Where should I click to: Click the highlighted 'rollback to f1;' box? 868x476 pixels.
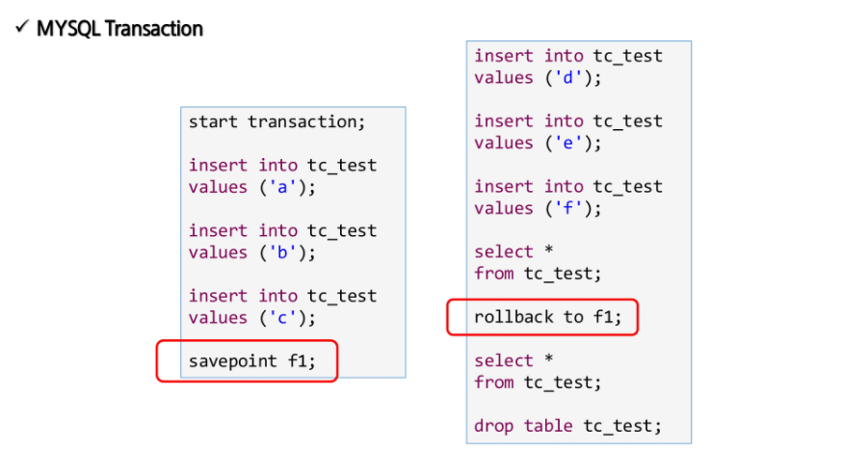point(542,317)
